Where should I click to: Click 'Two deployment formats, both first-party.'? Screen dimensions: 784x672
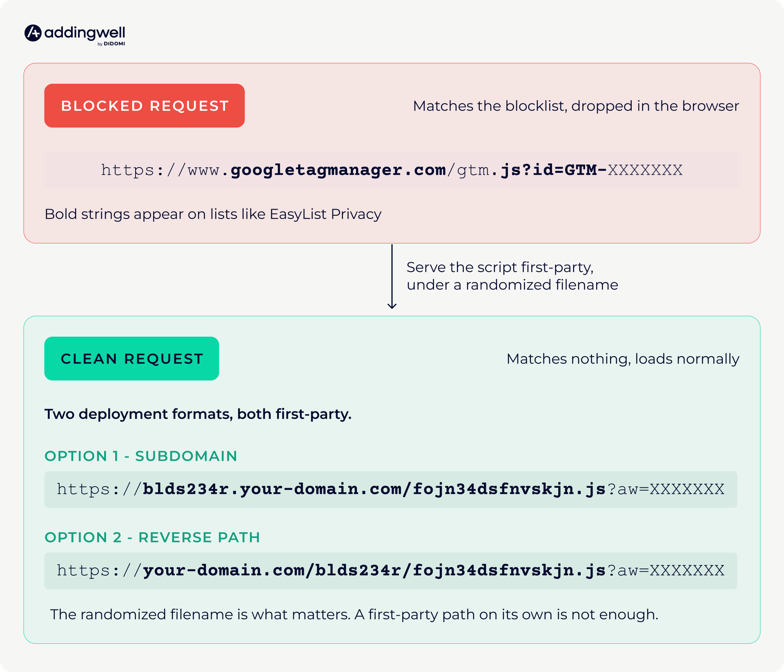pyautogui.click(x=198, y=414)
